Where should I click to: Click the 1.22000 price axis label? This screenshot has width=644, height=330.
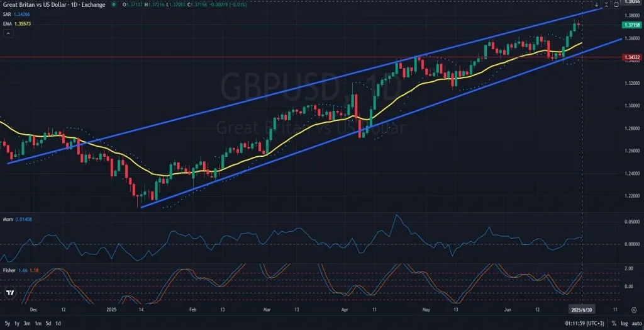point(632,196)
